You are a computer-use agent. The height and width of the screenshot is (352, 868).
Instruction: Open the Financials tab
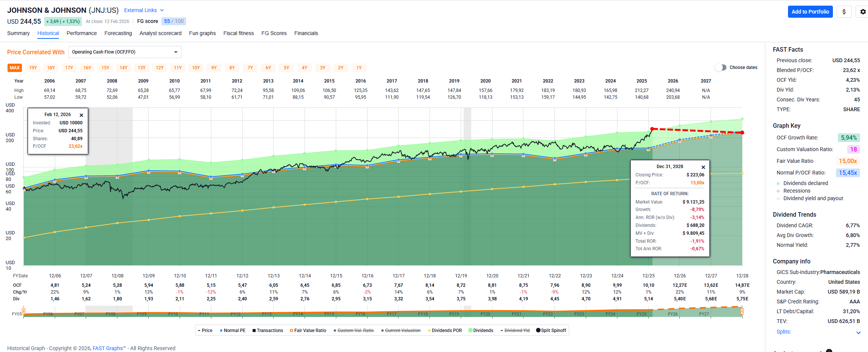306,33
